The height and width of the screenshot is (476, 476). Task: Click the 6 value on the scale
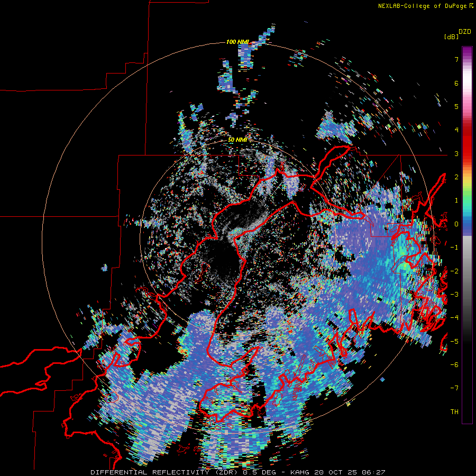(x=456, y=83)
